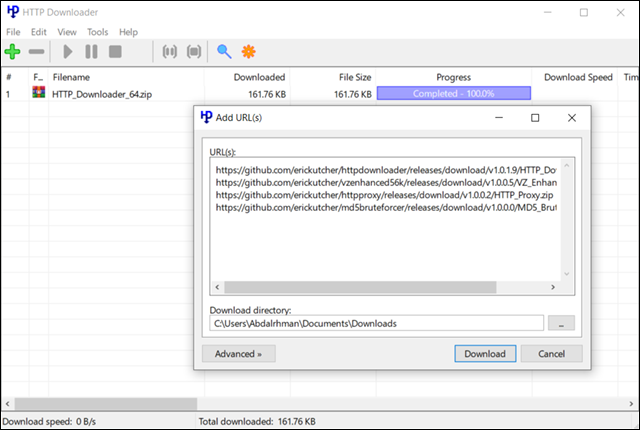Viewport: 640px width, 430px height.
Task: Select the HTTP_Downloader_64.zip row
Action: [319, 94]
